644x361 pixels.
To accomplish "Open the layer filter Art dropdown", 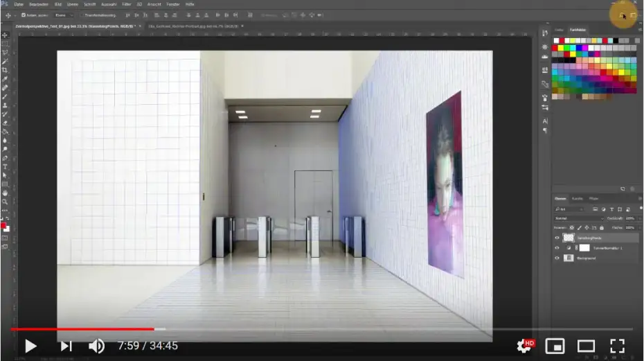I will pos(569,209).
